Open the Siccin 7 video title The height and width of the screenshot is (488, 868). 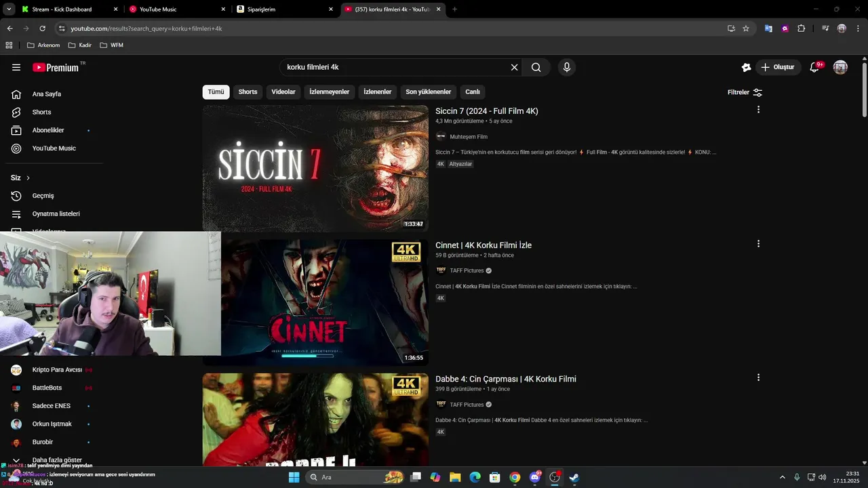[x=486, y=110]
